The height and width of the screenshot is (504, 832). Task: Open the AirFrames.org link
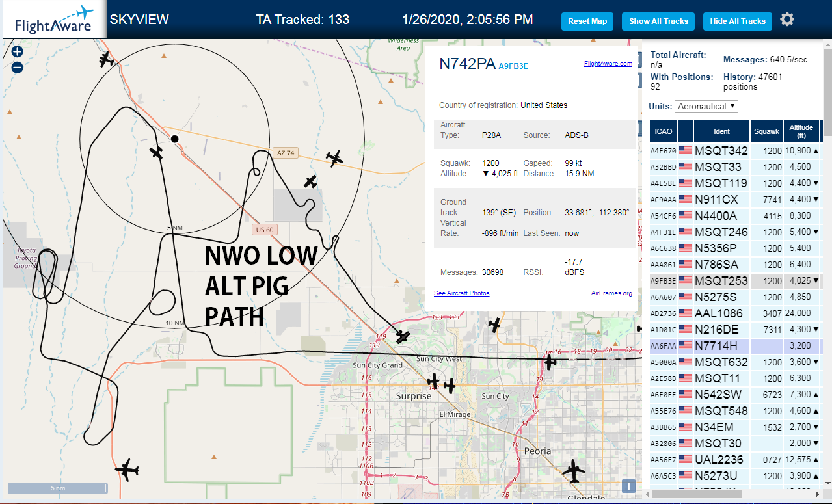(x=611, y=293)
